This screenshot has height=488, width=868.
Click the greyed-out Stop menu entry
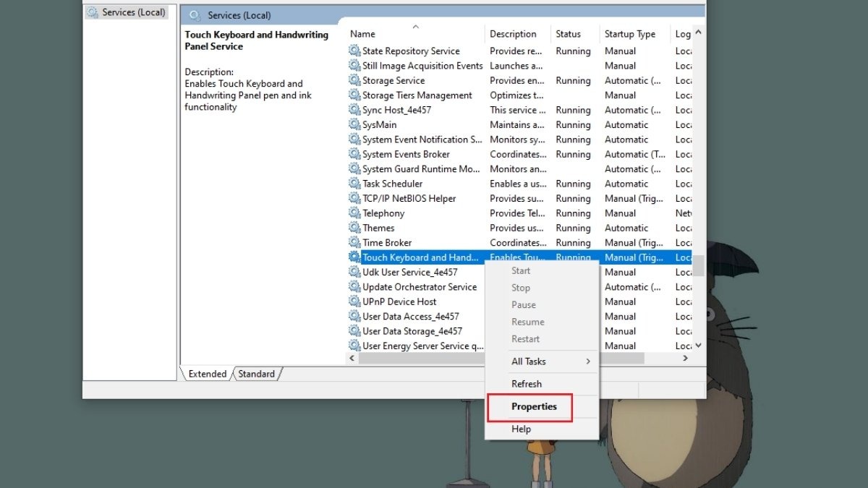[x=521, y=288]
